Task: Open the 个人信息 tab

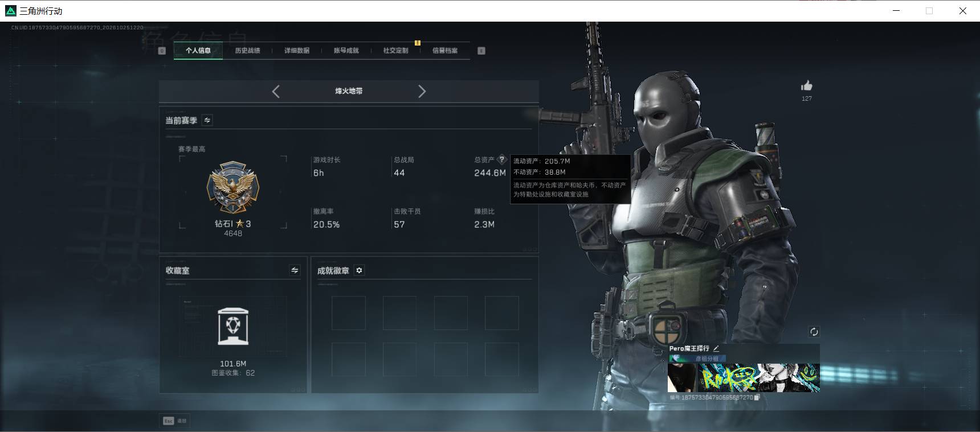Action: (198, 51)
